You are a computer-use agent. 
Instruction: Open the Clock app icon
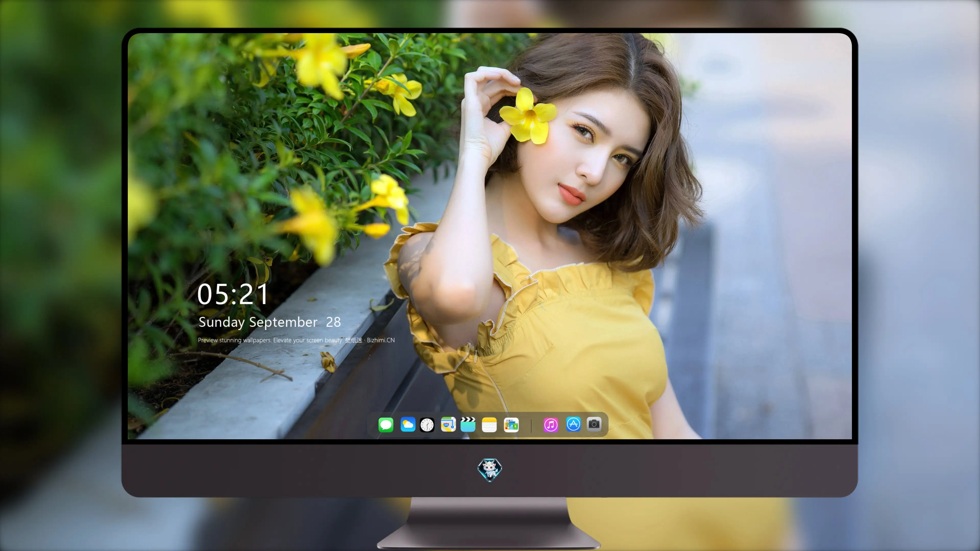point(427,425)
